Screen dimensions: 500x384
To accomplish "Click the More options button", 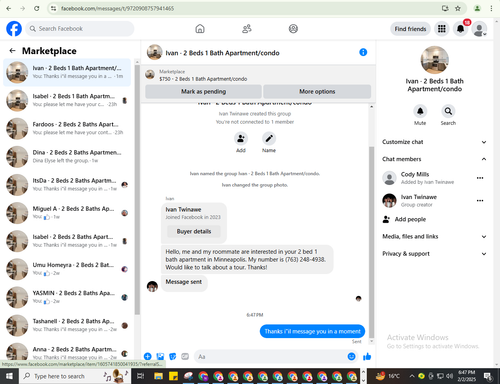I will pos(317,91).
